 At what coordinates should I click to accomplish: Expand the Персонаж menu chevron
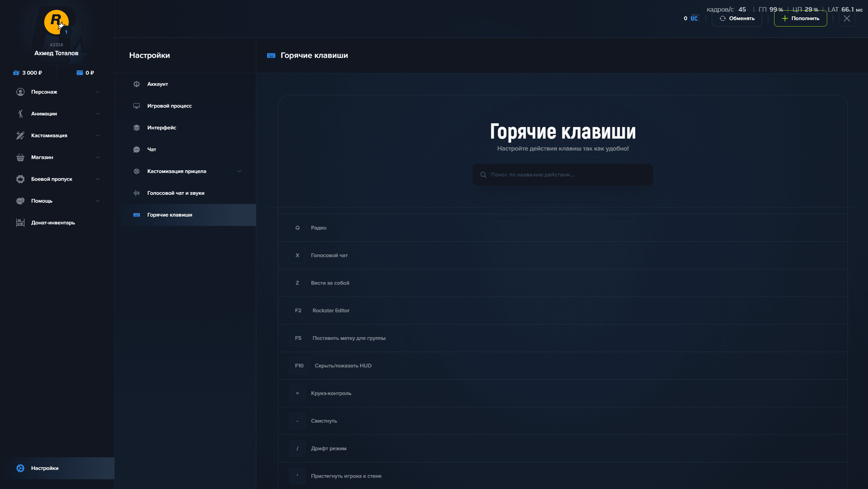(x=98, y=92)
